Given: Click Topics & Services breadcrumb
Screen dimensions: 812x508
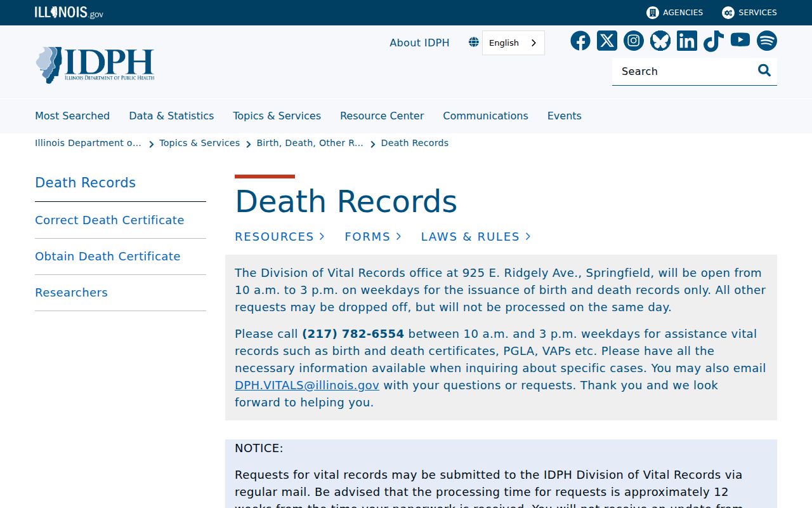Looking at the screenshot, I should pos(200,143).
